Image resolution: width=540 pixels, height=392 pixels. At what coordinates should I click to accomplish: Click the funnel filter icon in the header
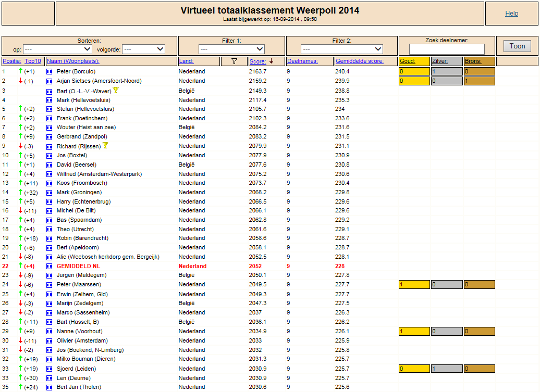pos(234,61)
